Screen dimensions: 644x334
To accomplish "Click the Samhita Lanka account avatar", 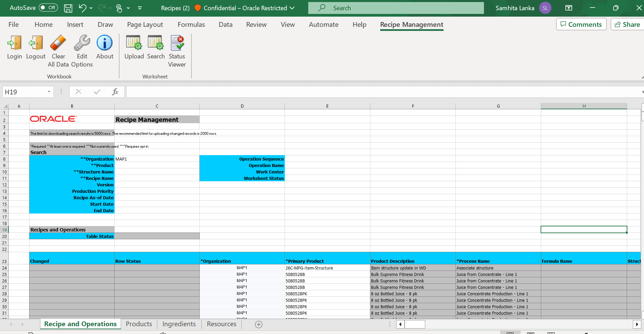I will [545, 8].
